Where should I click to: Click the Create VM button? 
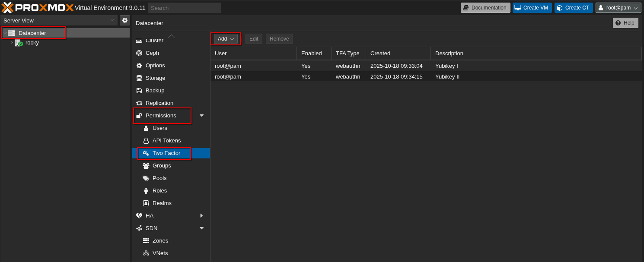(532, 8)
